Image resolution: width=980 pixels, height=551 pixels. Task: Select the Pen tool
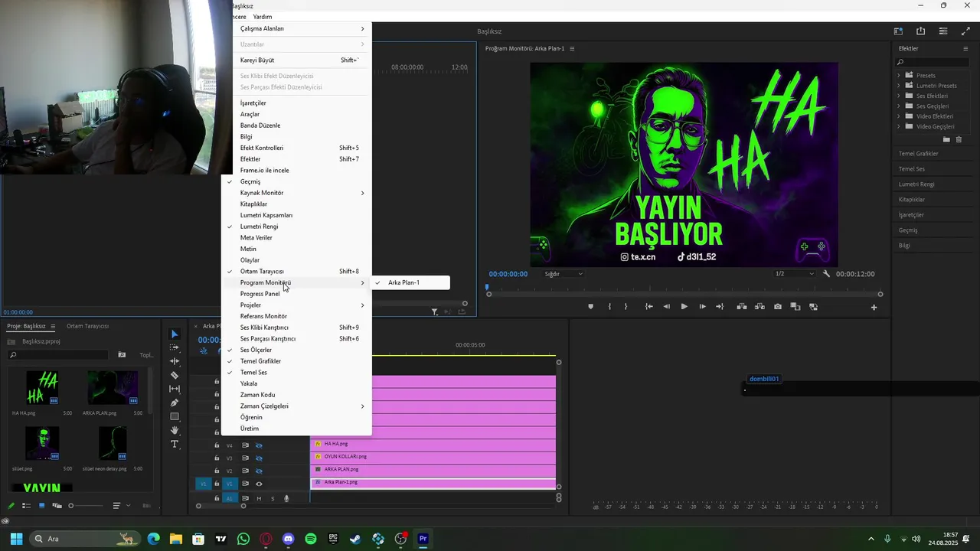(175, 403)
